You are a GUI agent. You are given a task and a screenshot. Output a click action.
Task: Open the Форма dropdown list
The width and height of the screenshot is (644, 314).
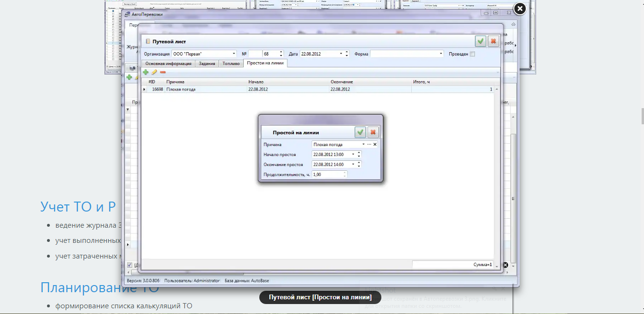[441, 54]
